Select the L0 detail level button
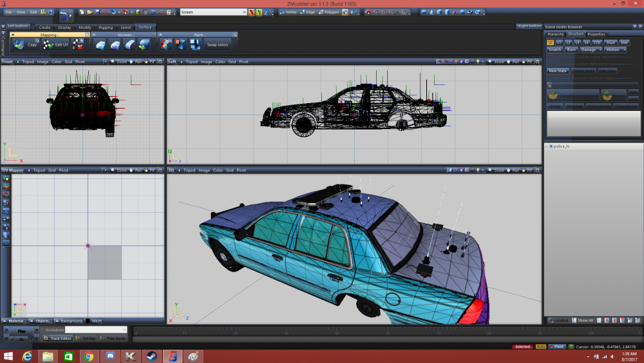This screenshot has height=363, width=644. point(551,43)
